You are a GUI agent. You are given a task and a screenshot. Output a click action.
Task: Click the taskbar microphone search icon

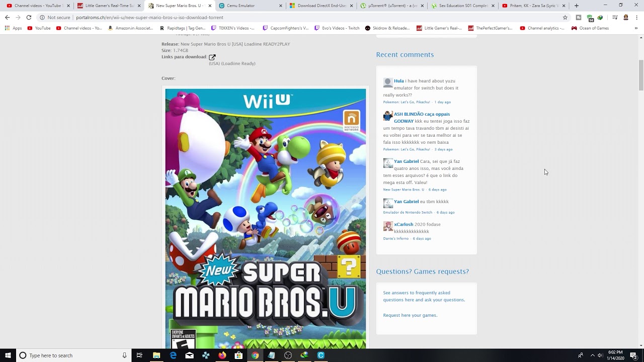(125, 355)
